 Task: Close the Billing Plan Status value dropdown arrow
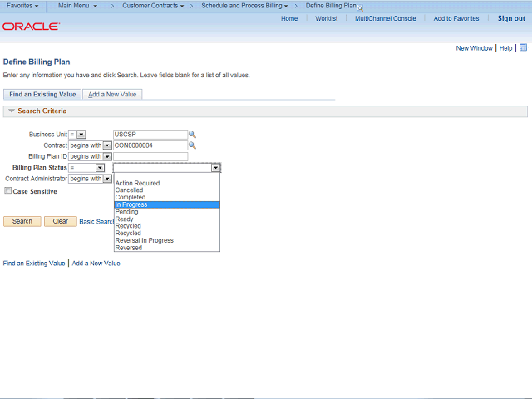216,168
